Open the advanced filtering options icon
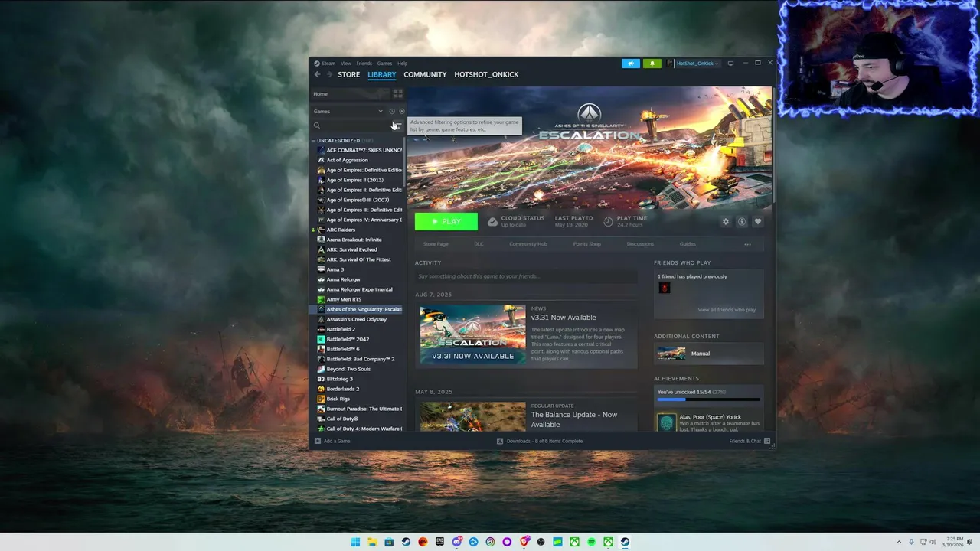This screenshot has height=551, width=980. [x=397, y=126]
